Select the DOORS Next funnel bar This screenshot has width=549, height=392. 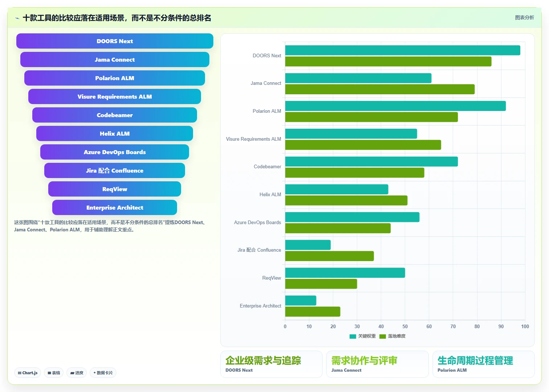coord(115,41)
